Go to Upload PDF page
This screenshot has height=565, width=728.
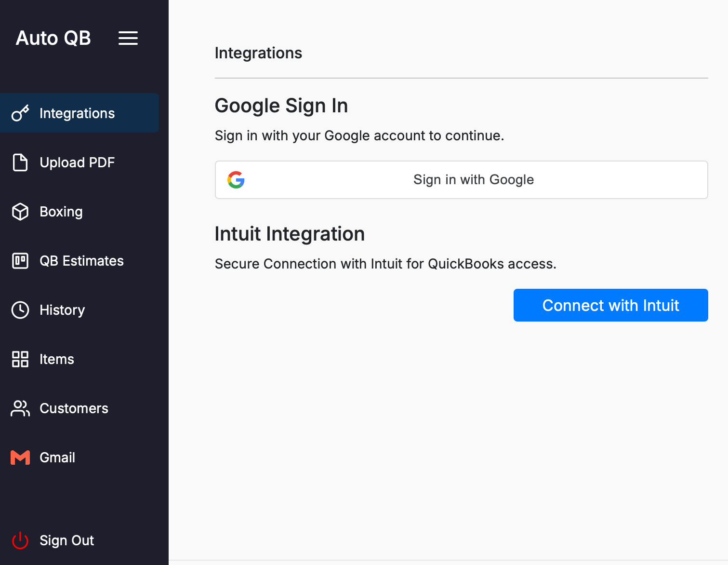coord(77,162)
